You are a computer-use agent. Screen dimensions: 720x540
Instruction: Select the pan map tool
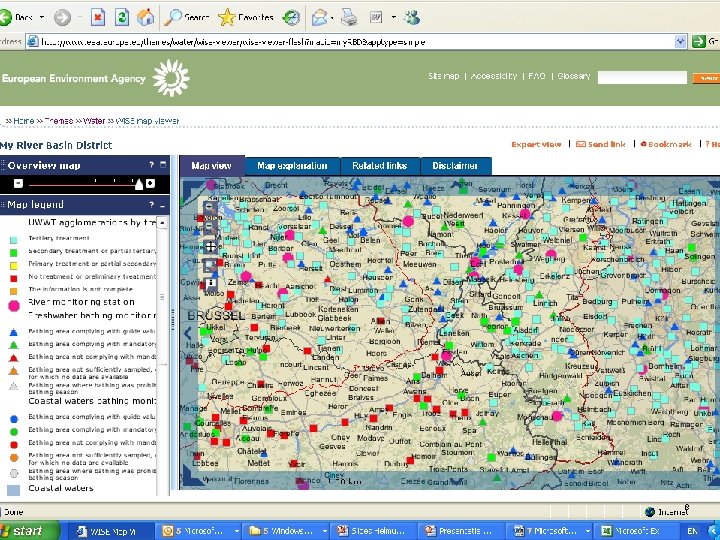click(x=210, y=246)
